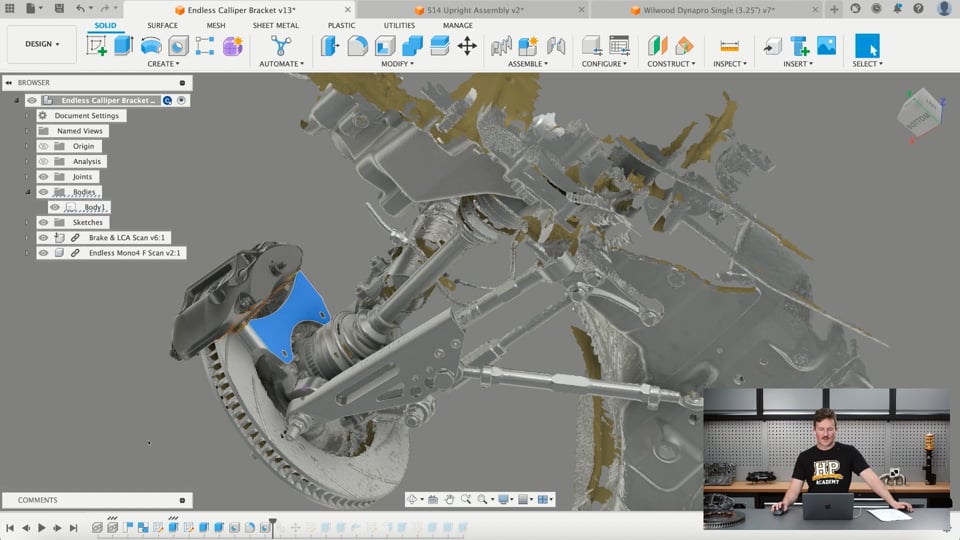
Task: Open the data panel grid icon
Action: 9,9
